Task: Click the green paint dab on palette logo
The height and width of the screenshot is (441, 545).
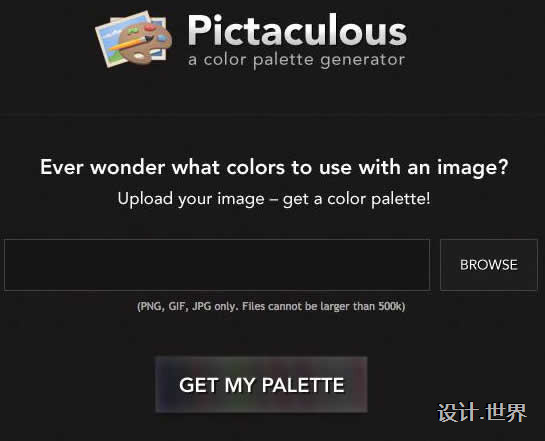Action: (x=133, y=31)
